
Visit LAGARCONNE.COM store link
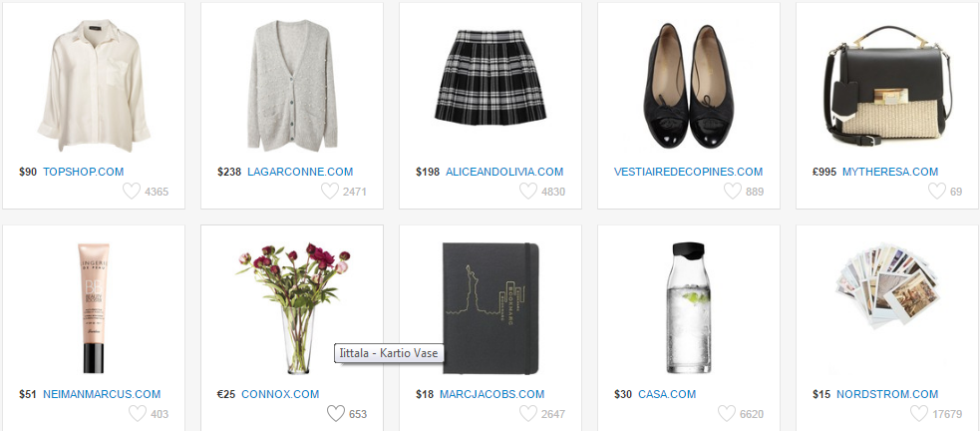[300, 172]
